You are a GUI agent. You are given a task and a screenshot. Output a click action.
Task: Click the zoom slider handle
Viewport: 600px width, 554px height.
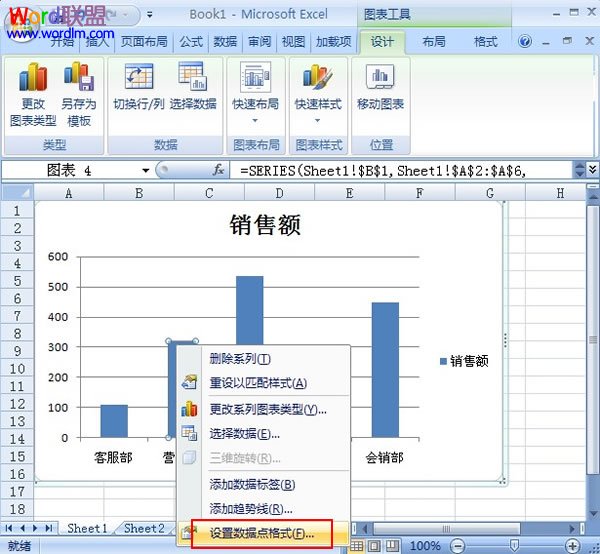[515, 545]
